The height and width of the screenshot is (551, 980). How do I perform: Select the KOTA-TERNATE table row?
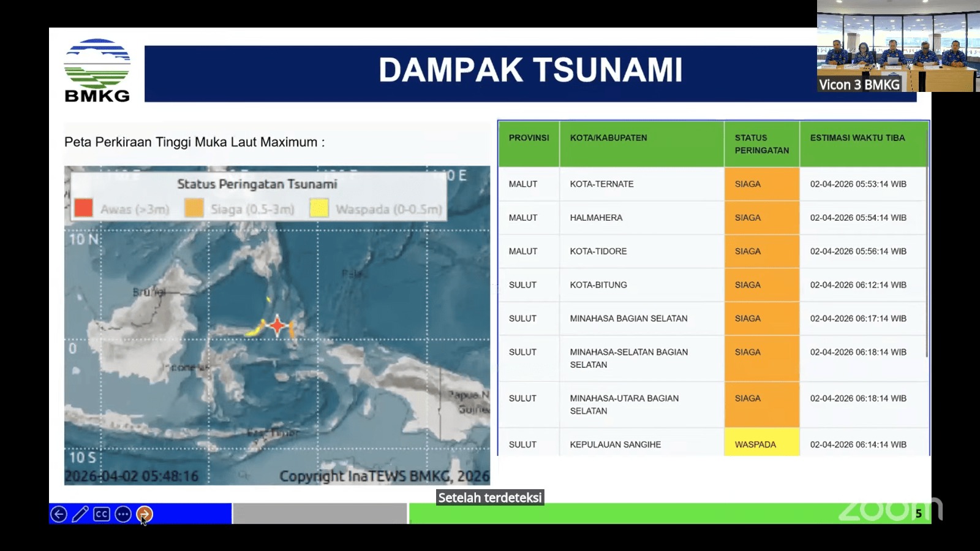(x=601, y=184)
